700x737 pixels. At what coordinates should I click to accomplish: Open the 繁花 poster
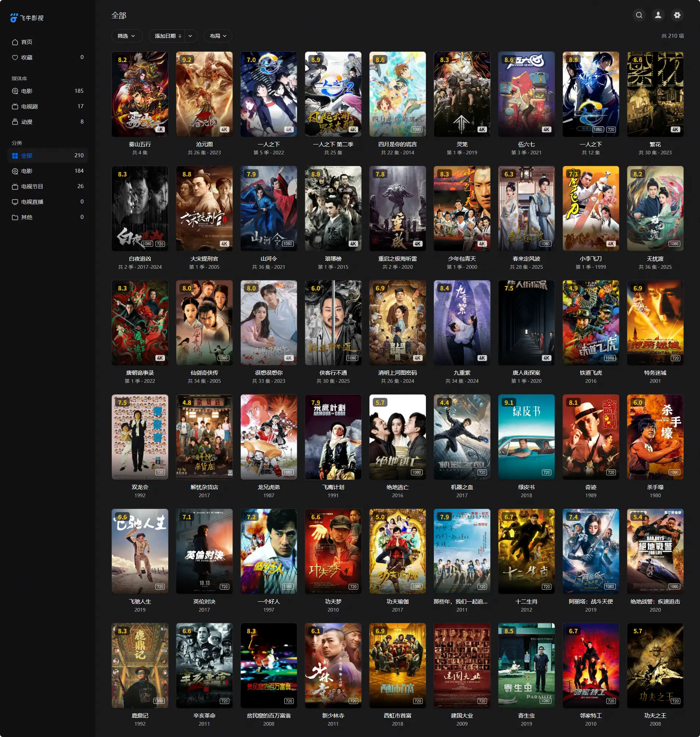[655, 94]
